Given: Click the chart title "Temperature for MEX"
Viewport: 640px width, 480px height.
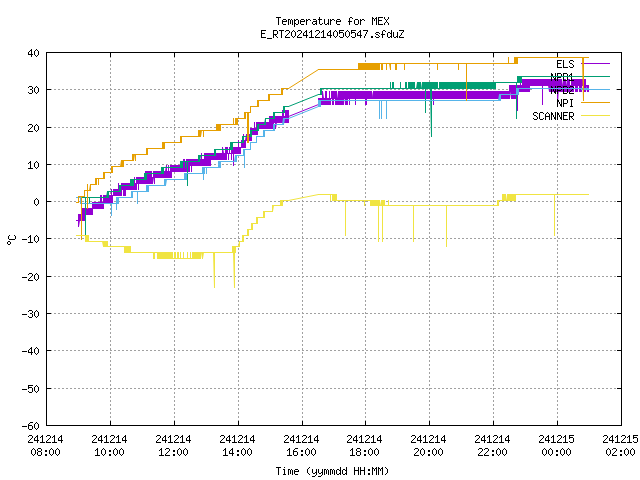Looking at the screenshot, I should [332, 21].
